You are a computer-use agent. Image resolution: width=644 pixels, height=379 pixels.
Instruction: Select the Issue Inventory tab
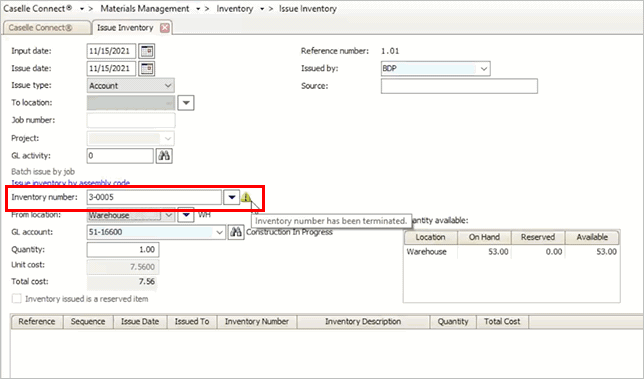125,28
